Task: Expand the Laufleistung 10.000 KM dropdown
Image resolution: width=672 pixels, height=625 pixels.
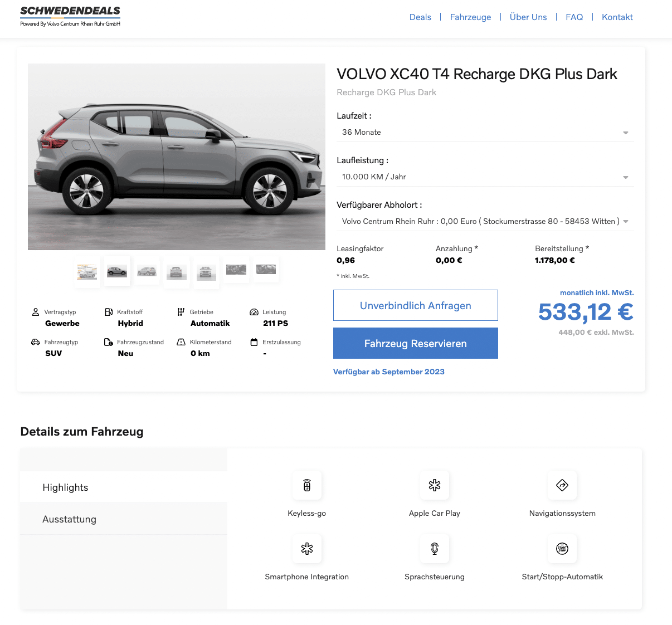Action: [485, 177]
